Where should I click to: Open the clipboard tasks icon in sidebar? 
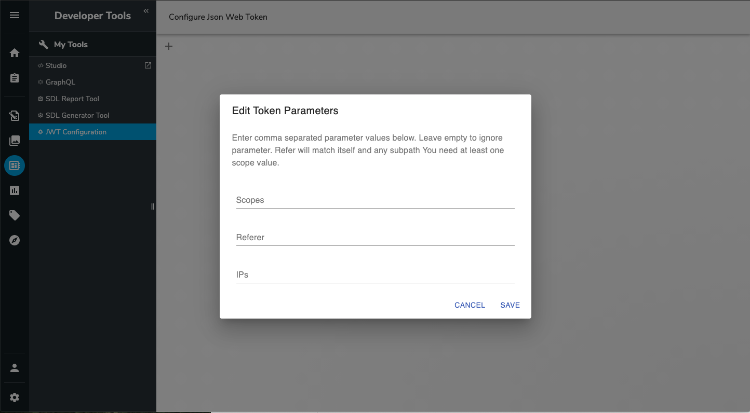coord(14,78)
